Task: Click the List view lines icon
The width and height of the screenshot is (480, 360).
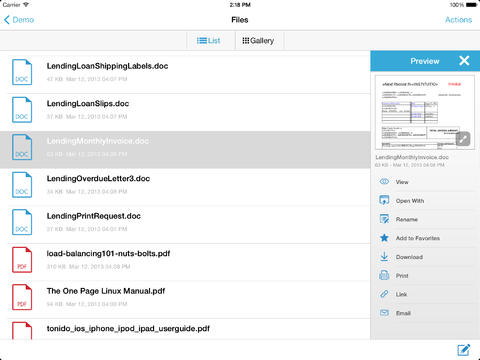Action: (202, 41)
